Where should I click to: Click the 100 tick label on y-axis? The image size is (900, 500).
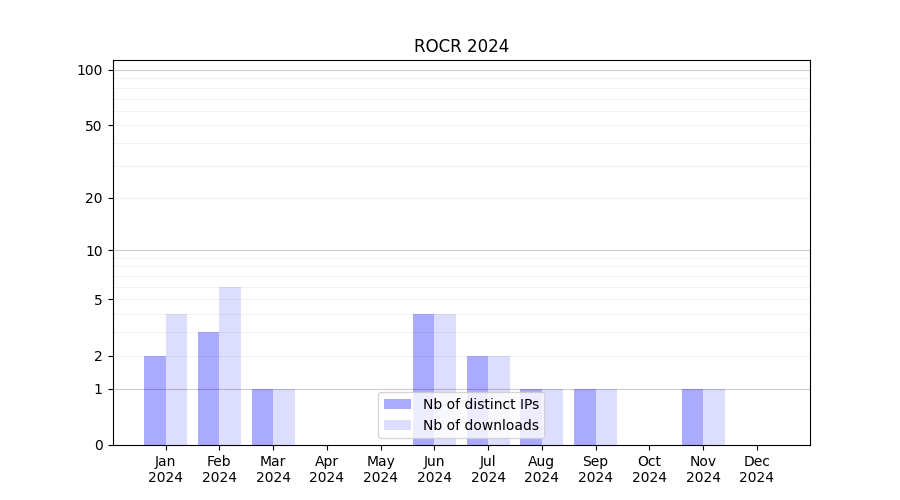coord(90,70)
